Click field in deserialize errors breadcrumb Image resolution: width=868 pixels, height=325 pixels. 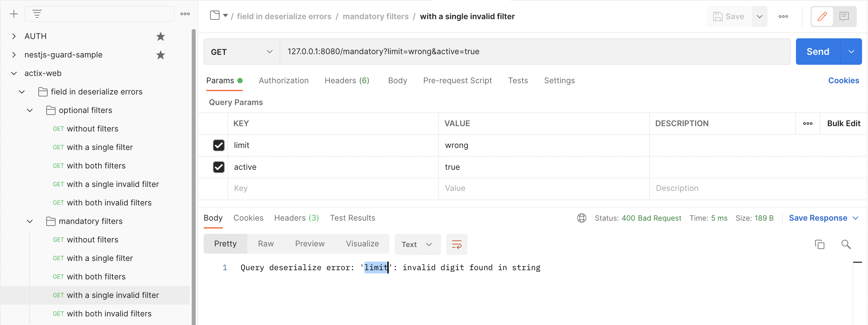(x=284, y=17)
